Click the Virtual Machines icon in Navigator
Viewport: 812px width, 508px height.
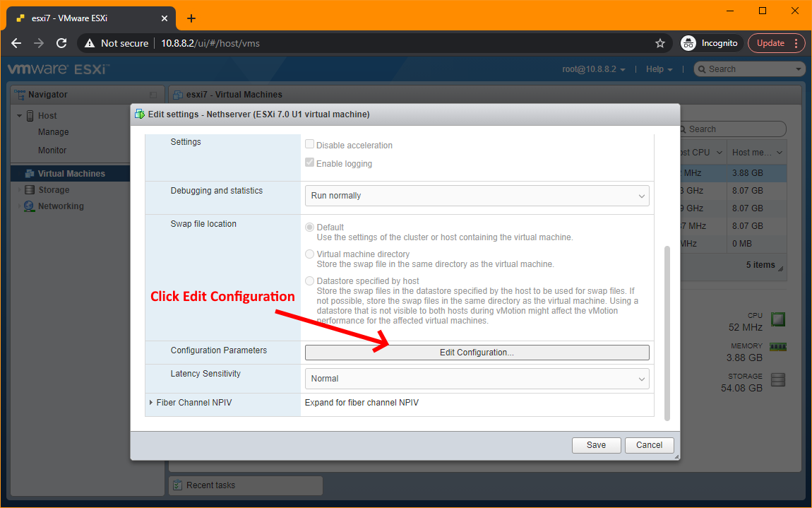point(30,174)
